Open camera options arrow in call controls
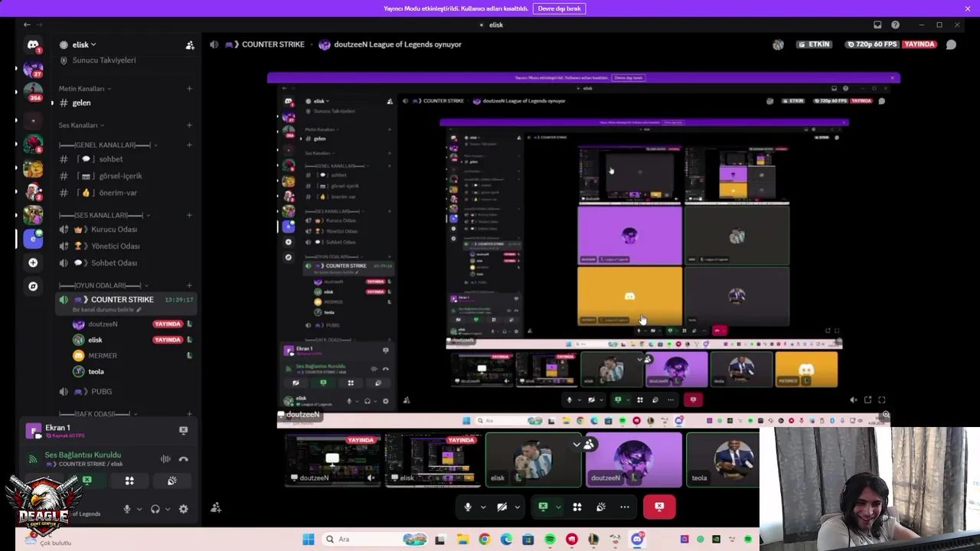980x551 pixels. [x=518, y=507]
